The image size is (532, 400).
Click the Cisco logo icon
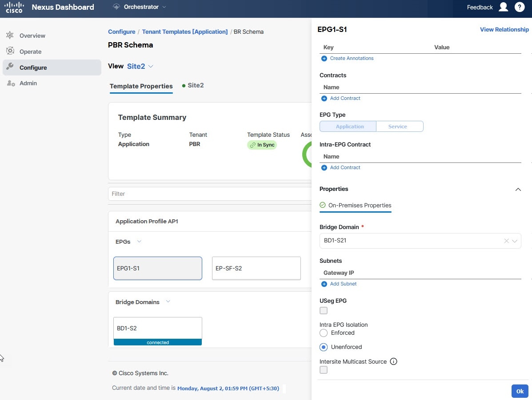(14, 7)
